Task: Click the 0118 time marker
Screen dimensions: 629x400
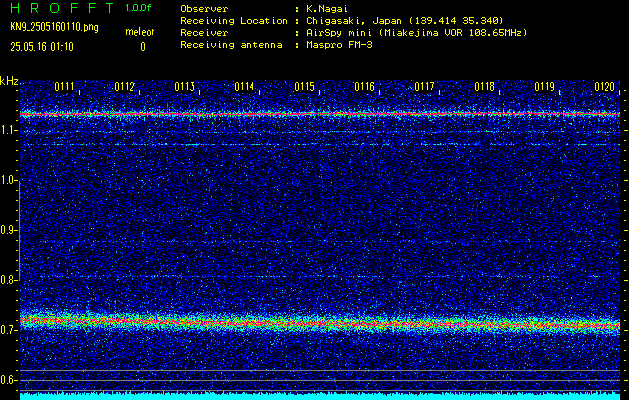Action: (x=484, y=86)
